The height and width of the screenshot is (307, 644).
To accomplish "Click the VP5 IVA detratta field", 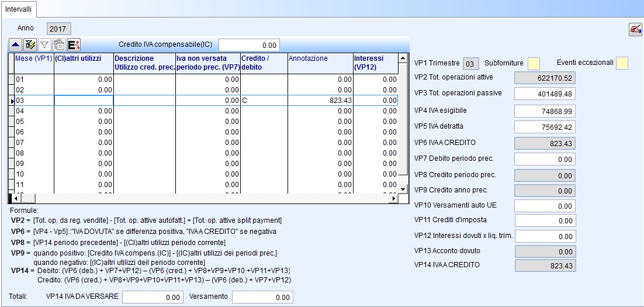I will point(545,127).
